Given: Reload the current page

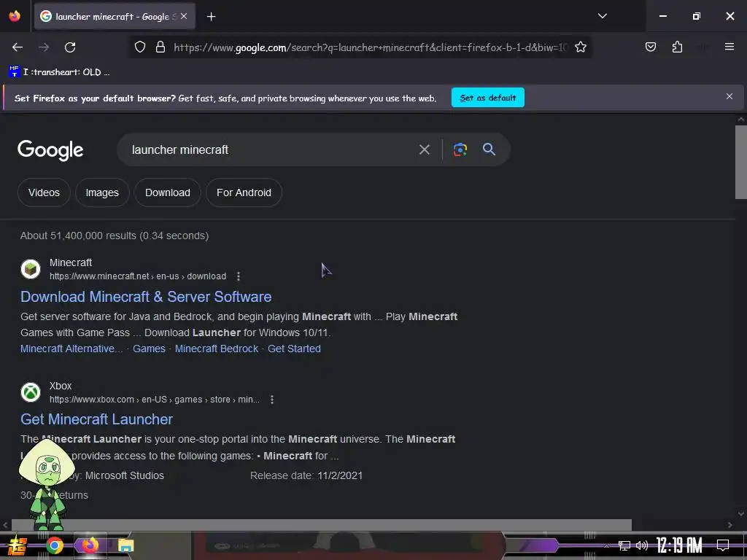Looking at the screenshot, I should point(70,47).
